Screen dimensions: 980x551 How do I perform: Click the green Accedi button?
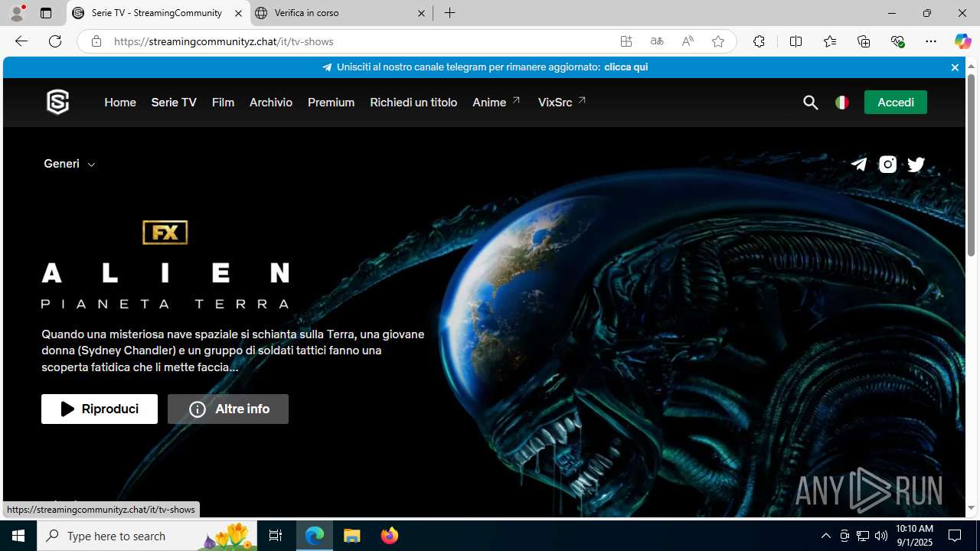pyautogui.click(x=896, y=103)
